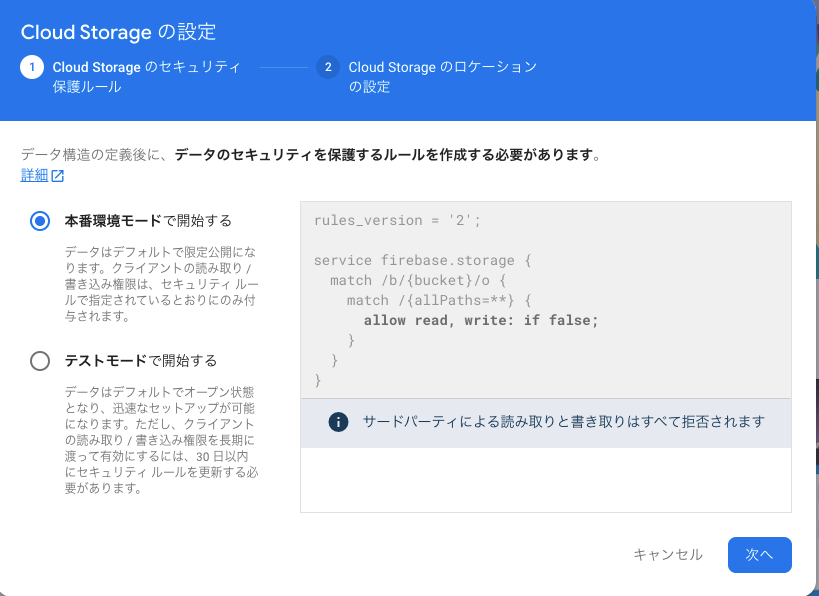This screenshot has width=819, height=596.
Task: Click the テストモードで開始する label text
Action: point(141,361)
